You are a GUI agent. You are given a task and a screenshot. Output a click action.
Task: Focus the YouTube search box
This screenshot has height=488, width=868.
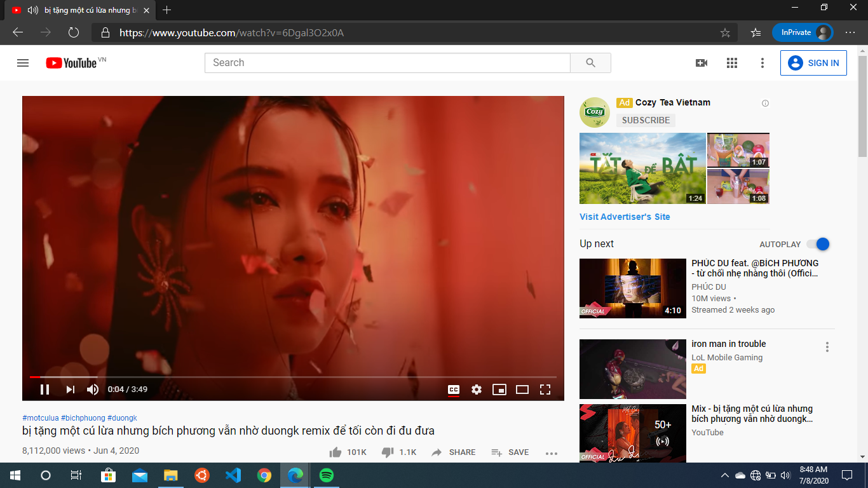(x=387, y=63)
